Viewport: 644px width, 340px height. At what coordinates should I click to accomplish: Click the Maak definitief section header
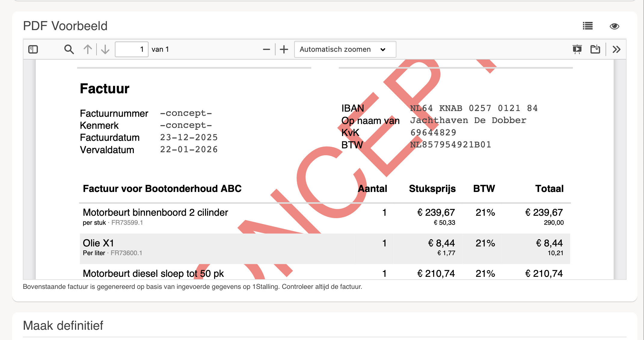63,326
